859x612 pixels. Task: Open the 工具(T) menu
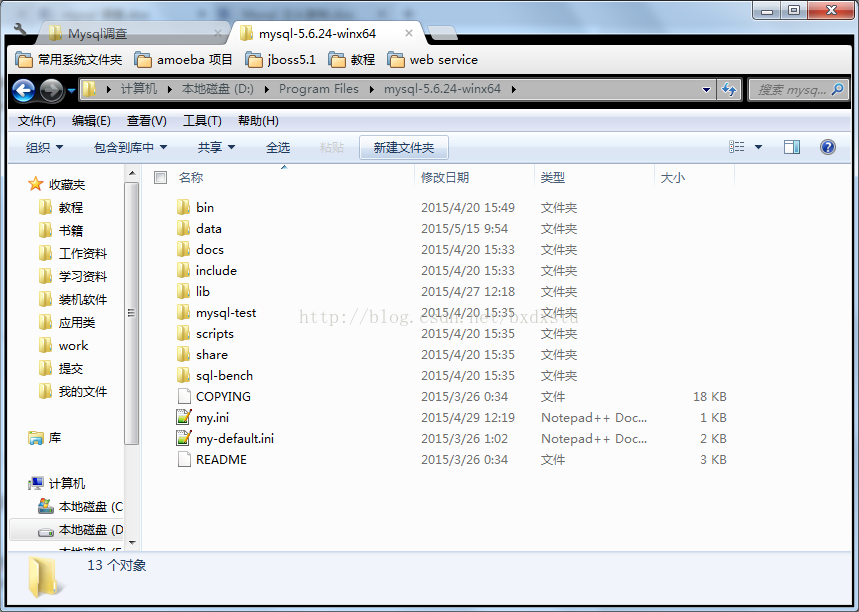[202, 121]
